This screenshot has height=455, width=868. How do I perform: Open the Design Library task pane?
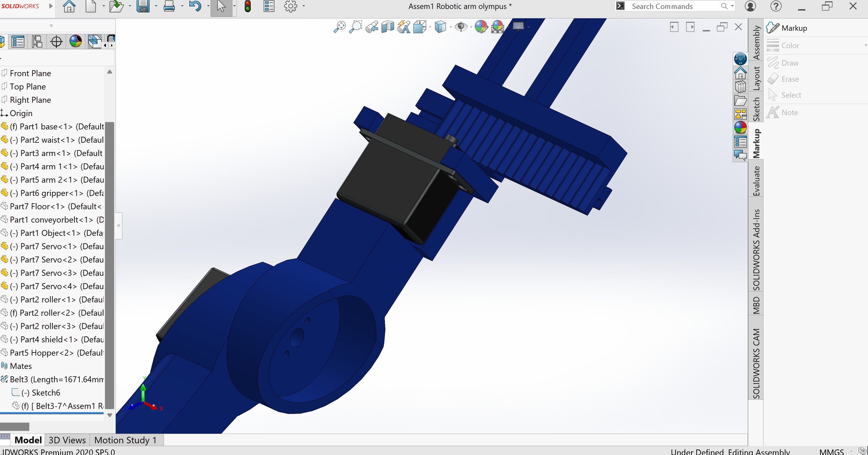click(740, 87)
